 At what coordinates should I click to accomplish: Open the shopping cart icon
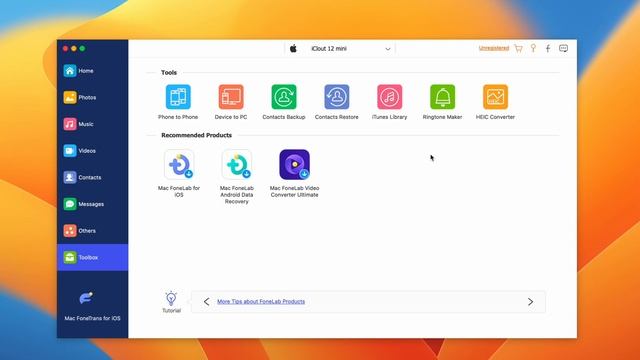pos(518,49)
